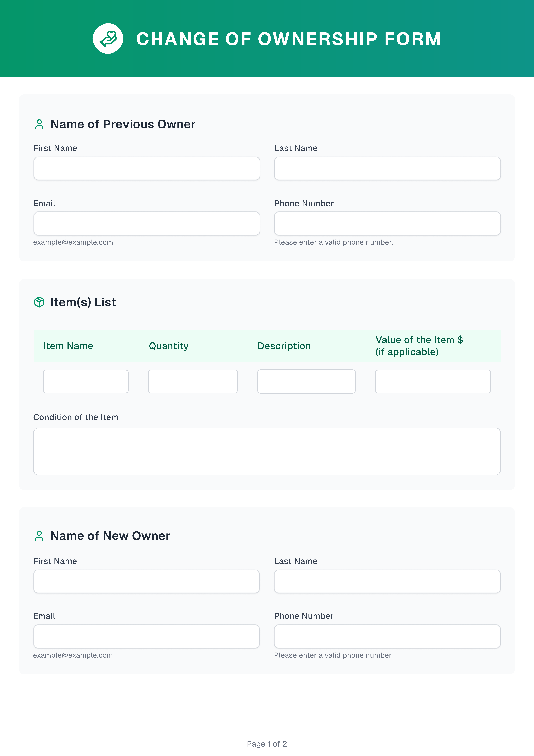Click the new owner First Name field
The image size is (534, 756).
click(147, 582)
